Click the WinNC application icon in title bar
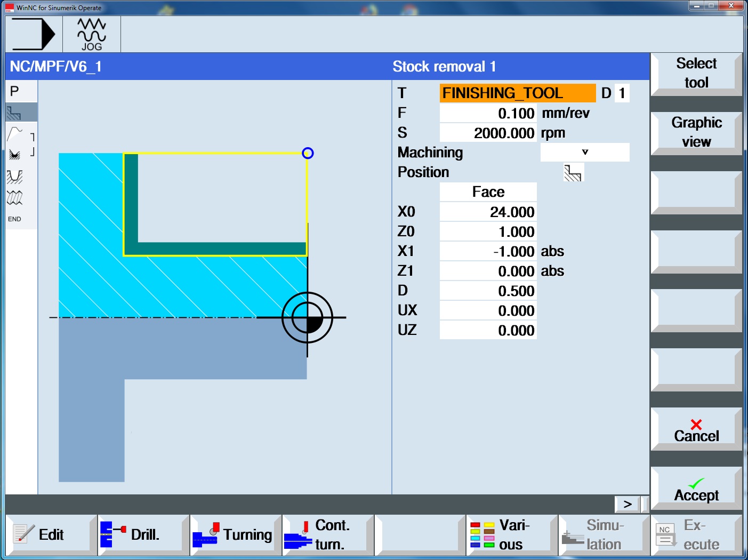Image resolution: width=748 pixels, height=560 pixels. coord(10,7)
